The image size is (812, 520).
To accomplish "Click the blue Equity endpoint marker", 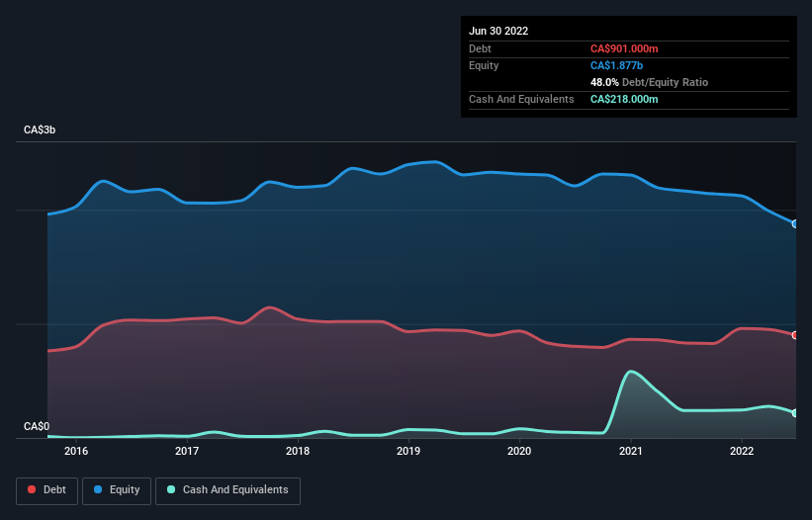I will 795,224.
